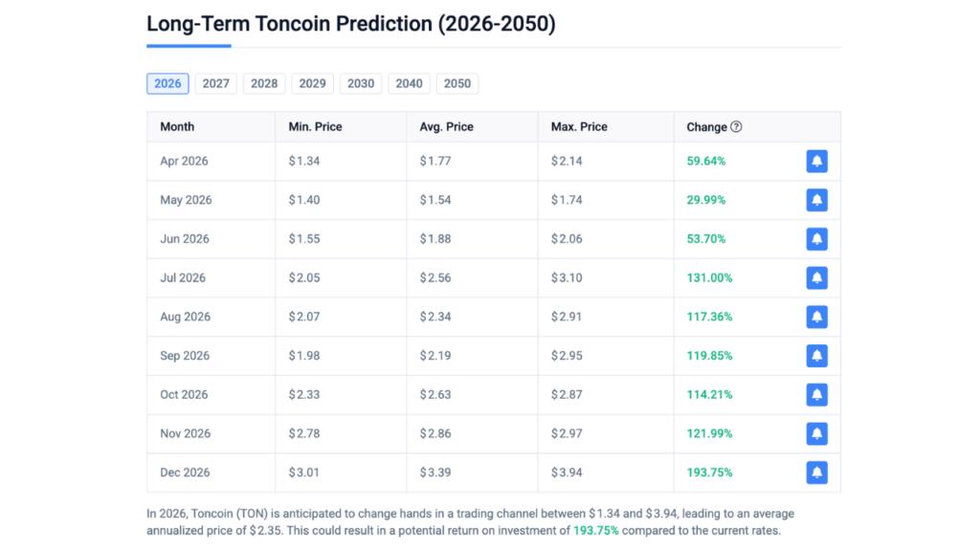Select the currently active 2026 tab
This screenshot has width=980, height=551.
(167, 83)
